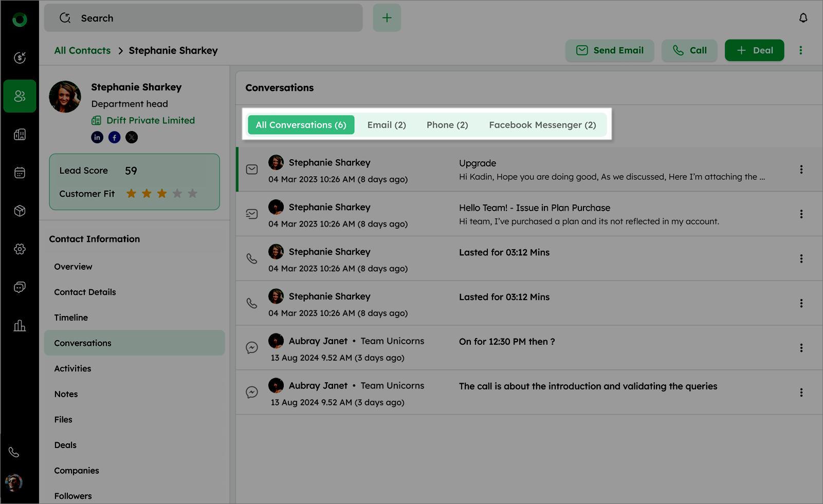
Task: Open the X (Twitter) profile icon
Action: point(132,137)
